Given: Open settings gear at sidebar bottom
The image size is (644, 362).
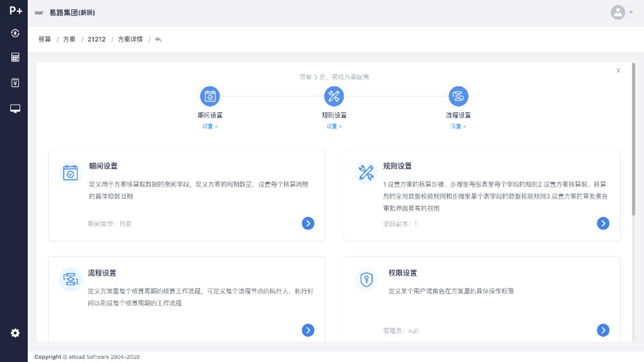Looking at the screenshot, I should (x=15, y=333).
